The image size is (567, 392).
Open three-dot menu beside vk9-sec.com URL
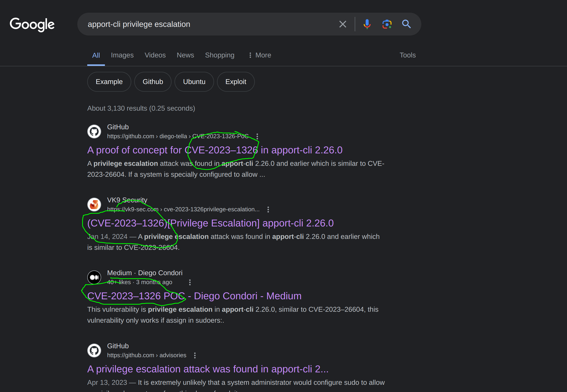(x=268, y=210)
